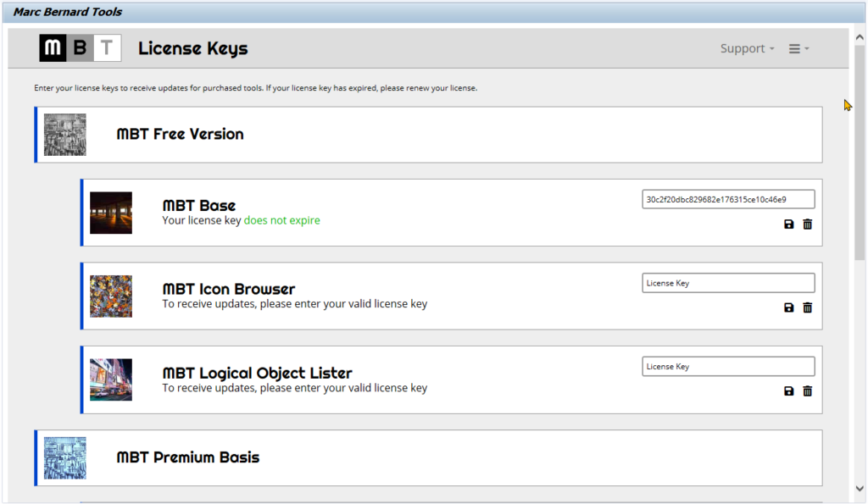The image size is (868, 504).
Task: Click the MBT Base thumbnail image
Action: click(111, 213)
